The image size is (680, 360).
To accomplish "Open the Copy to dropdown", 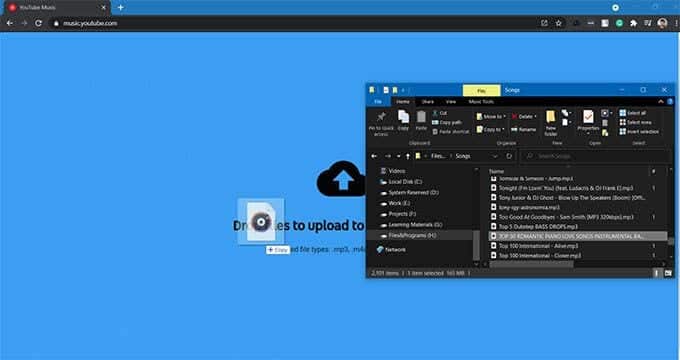I will point(490,129).
